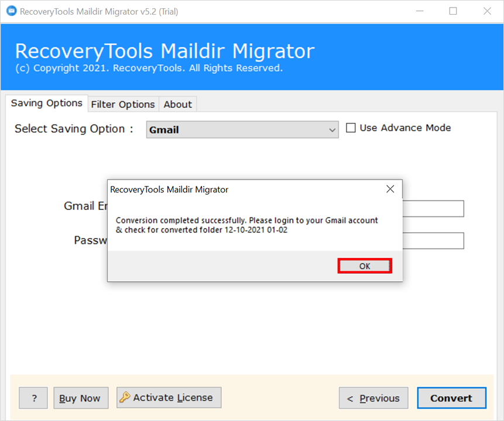Click the Activate License key button
Screen dimensions: 504x421
169,398
